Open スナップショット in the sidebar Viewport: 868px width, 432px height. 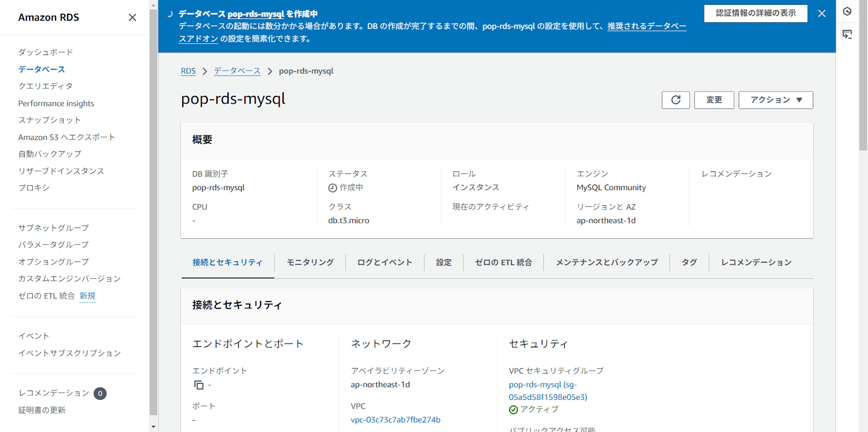[x=49, y=120]
